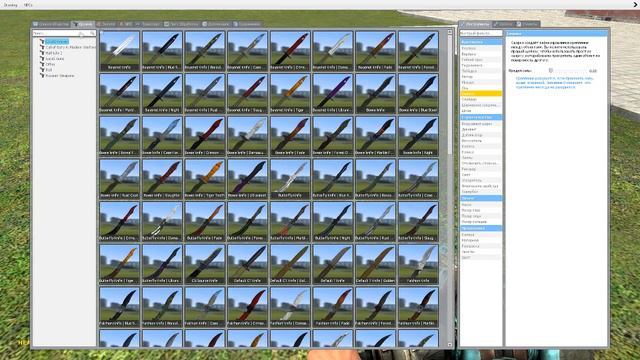Pick Bowie Knife Damascus icon
Image resolution: width=640 pixels, height=360 pixels.
click(247, 136)
